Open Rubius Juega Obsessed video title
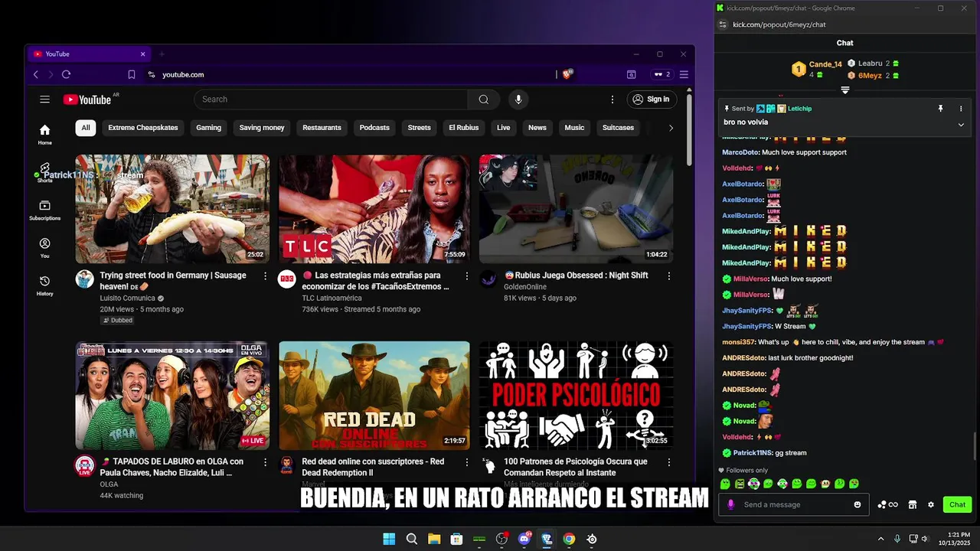980x551 pixels. coord(576,275)
